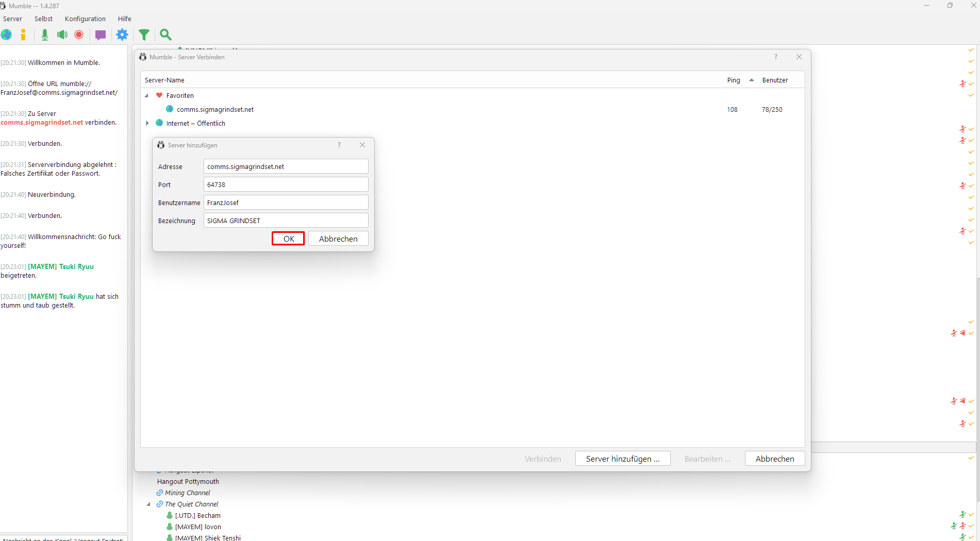Sort by the Ping column header

(x=734, y=80)
